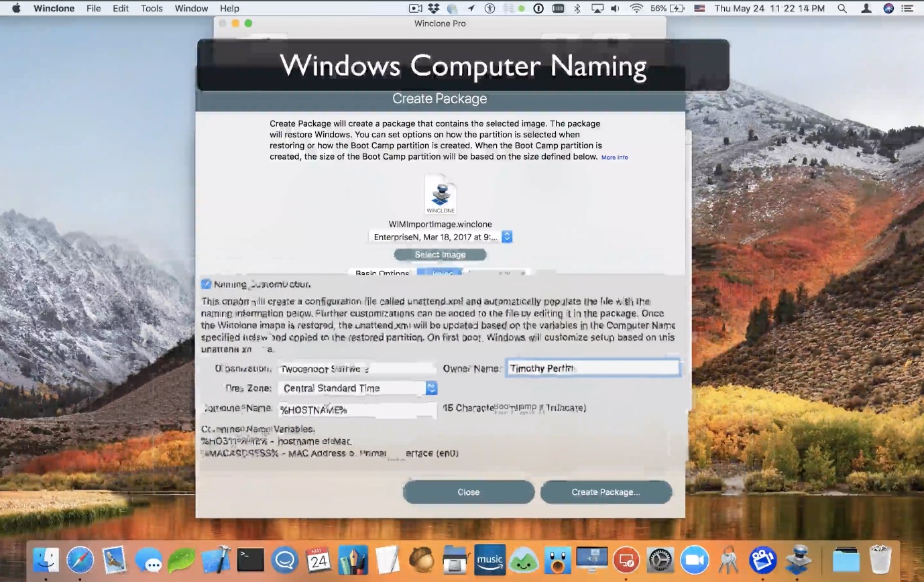Open the AirPlay display menu

tap(597, 8)
